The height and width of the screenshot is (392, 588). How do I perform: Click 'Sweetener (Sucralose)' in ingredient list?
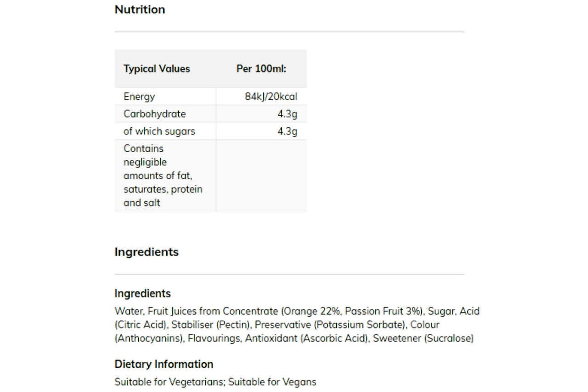tap(423, 338)
